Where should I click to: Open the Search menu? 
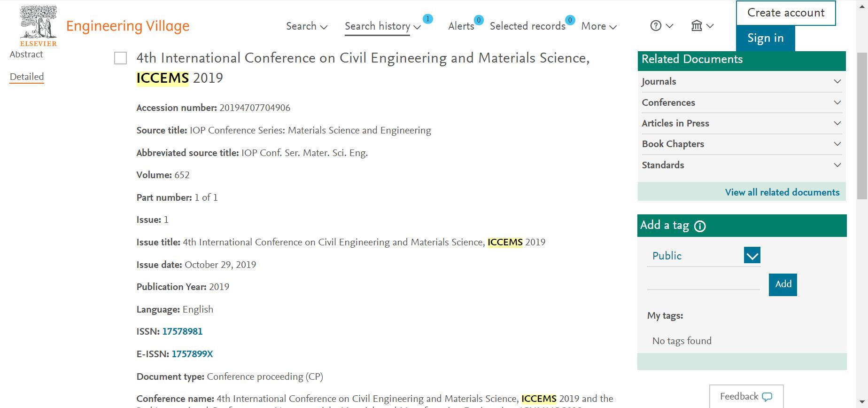pyautogui.click(x=307, y=26)
